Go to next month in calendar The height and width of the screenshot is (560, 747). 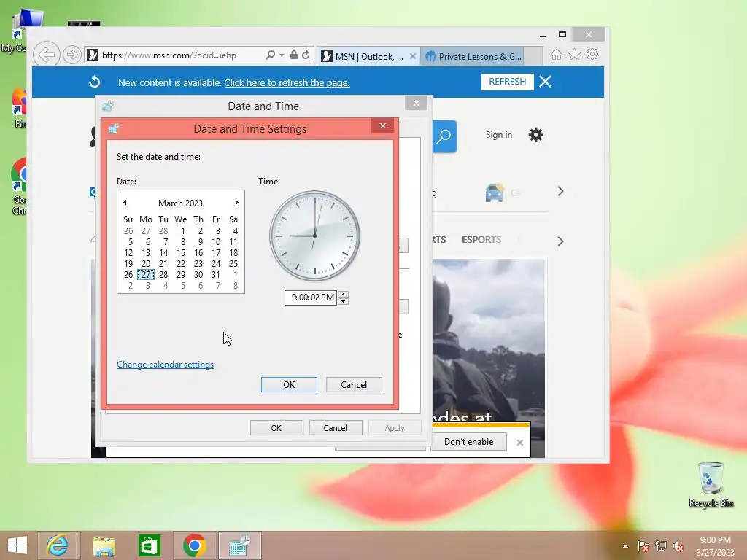point(236,203)
